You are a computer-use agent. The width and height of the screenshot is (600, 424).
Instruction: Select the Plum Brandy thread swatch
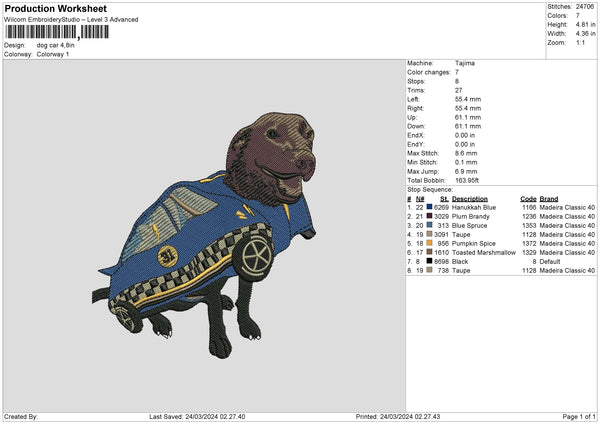428,215
